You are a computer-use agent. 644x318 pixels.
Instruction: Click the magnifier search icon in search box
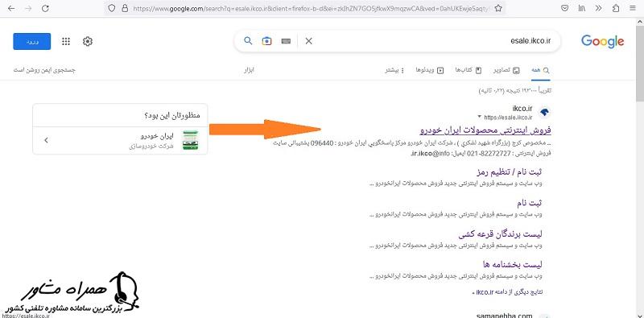tap(248, 41)
